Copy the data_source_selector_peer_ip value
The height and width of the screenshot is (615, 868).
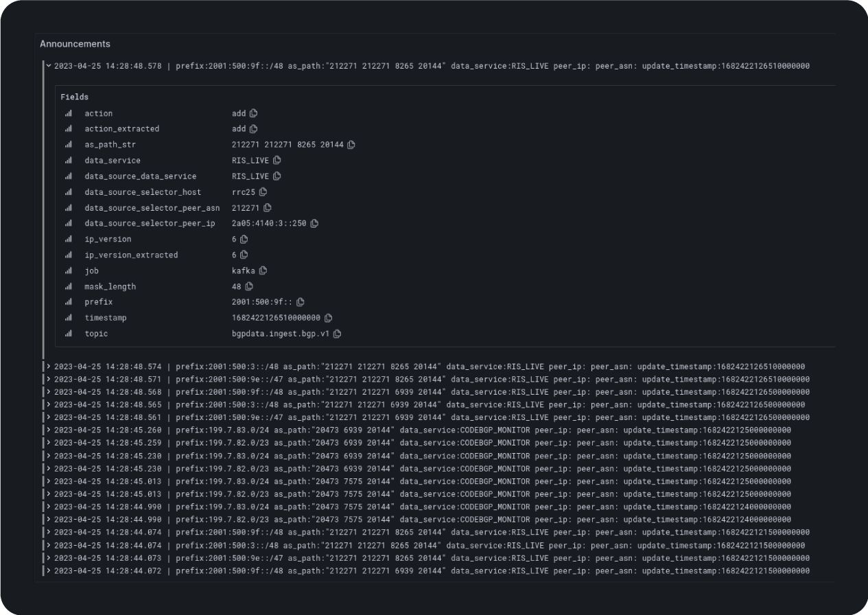pos(314,223)
